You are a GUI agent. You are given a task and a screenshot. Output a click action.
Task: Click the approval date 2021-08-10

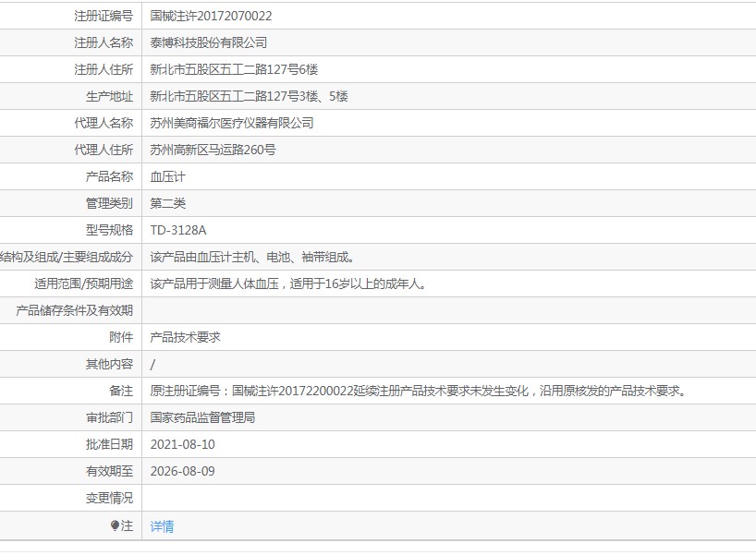tap(183, 444)
